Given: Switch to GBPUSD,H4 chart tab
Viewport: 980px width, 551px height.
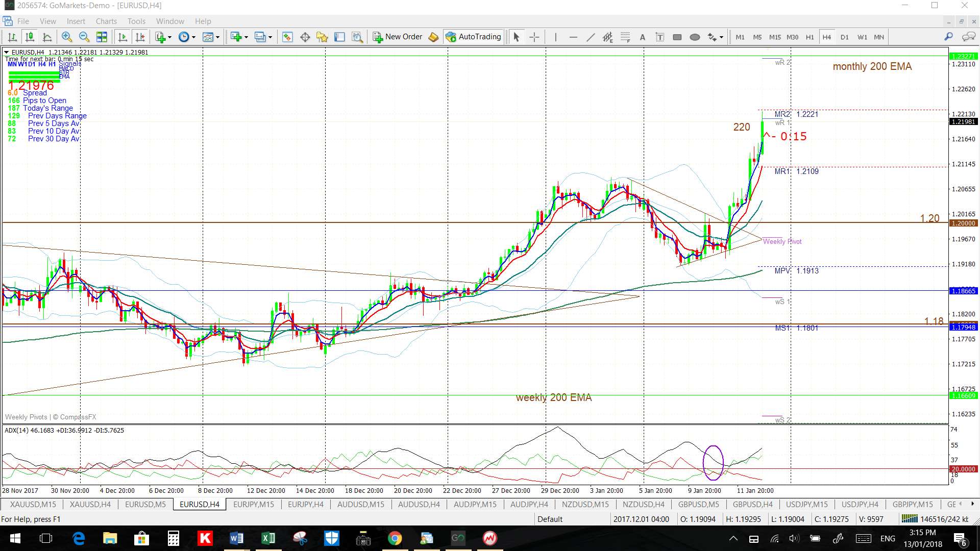Looking at the screenshot, I should 752,504.
